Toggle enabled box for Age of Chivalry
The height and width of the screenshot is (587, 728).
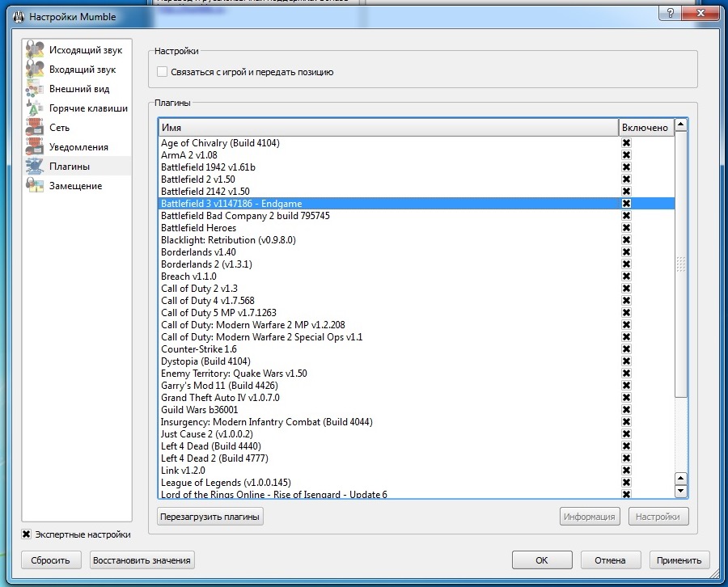point(626,143)
